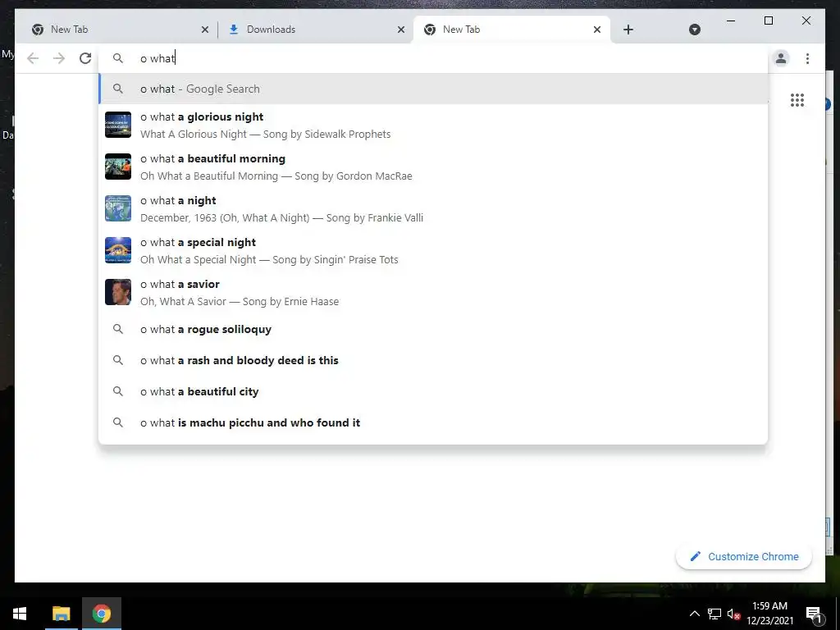Show hidden system tray icons

point(694,614)
